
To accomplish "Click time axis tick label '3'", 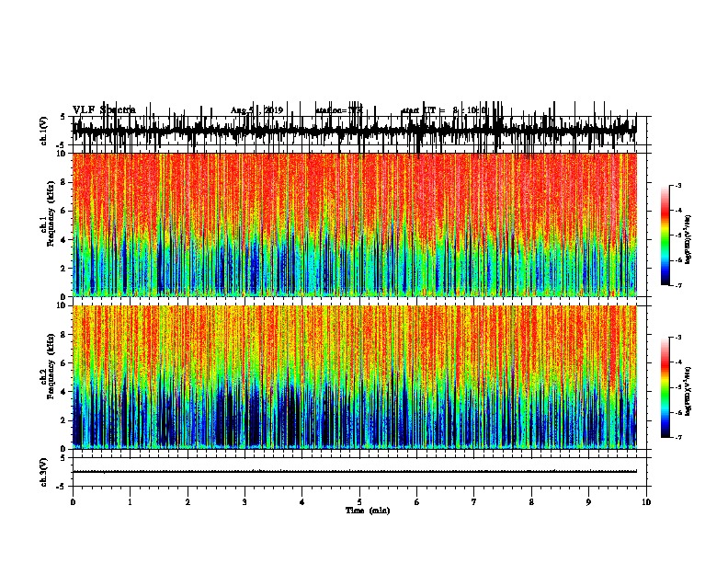I will 245,502.
